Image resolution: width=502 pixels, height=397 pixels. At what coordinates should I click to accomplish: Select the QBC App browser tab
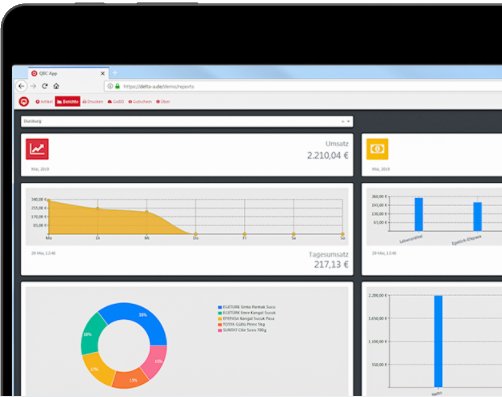[x=68, y=73]
